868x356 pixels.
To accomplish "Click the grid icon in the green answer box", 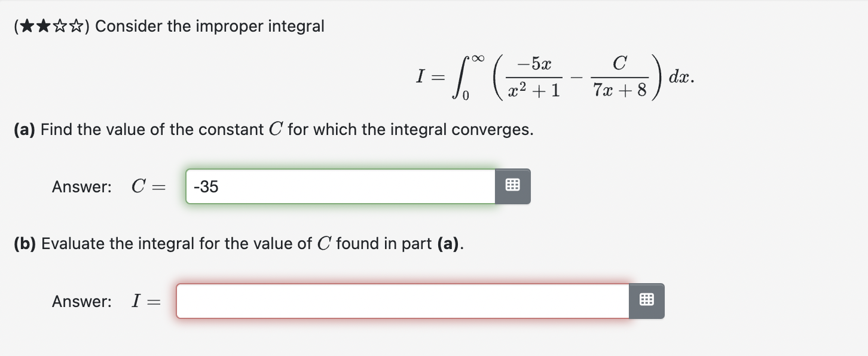I will click(512, 186).
